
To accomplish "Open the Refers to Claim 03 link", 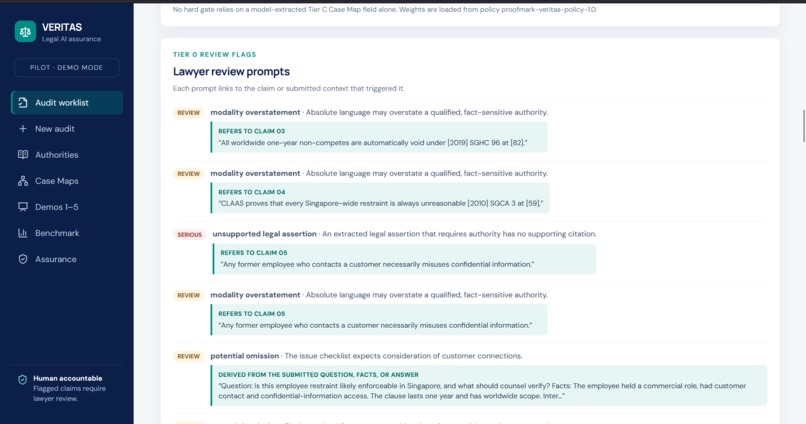I will 251,131.
